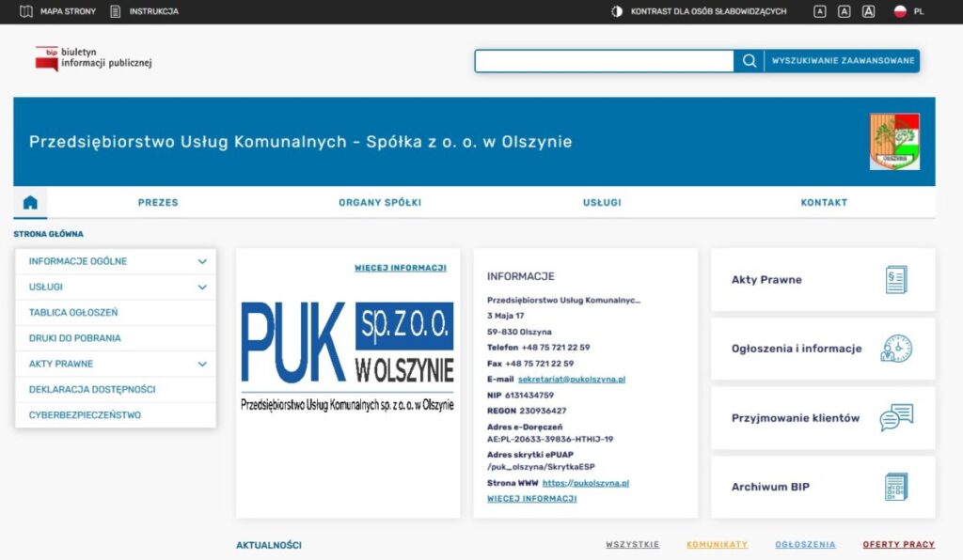
Task: Open the Kontakt menu tab
Action: 824,203
